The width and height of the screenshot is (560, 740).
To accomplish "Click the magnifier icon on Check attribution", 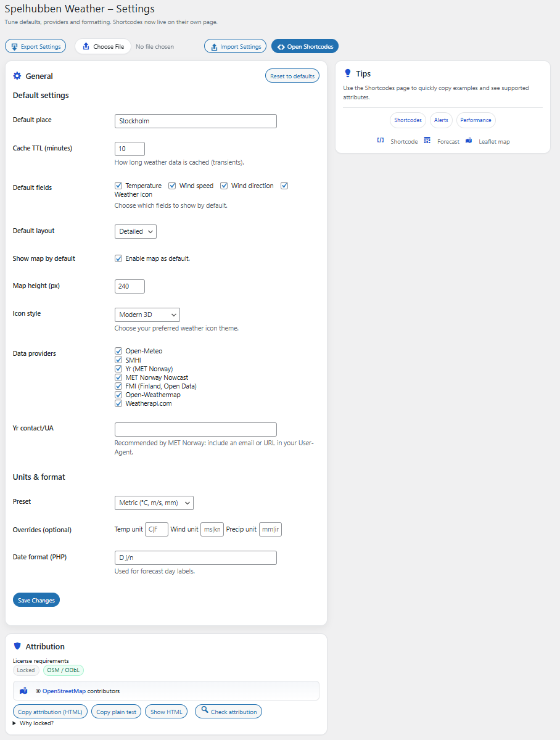I will click(x=205, y=710).
